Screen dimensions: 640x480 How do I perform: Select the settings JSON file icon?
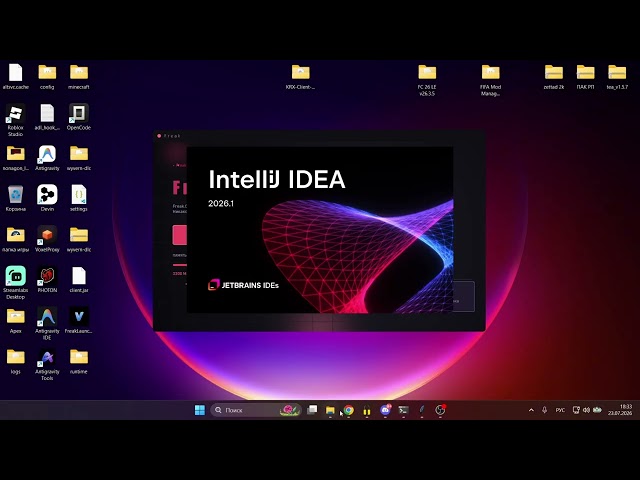79,198
